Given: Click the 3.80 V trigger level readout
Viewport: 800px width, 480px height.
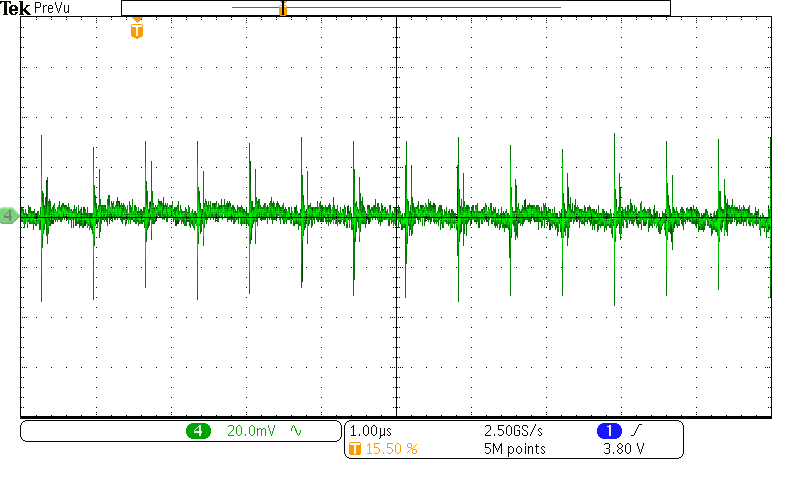Looking at the screenshot, I should coord(624,449).
